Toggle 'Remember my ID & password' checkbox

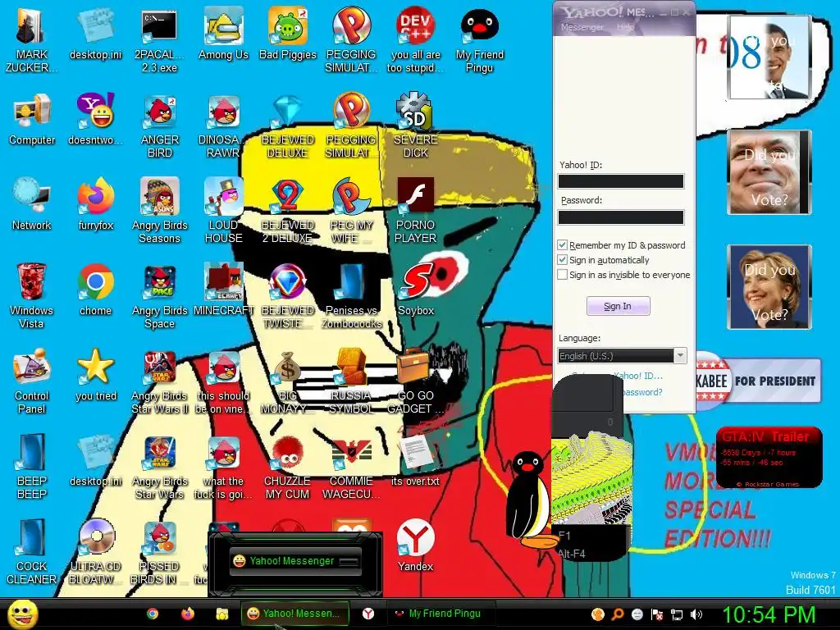pyautogui.click(x=563, y=244)
